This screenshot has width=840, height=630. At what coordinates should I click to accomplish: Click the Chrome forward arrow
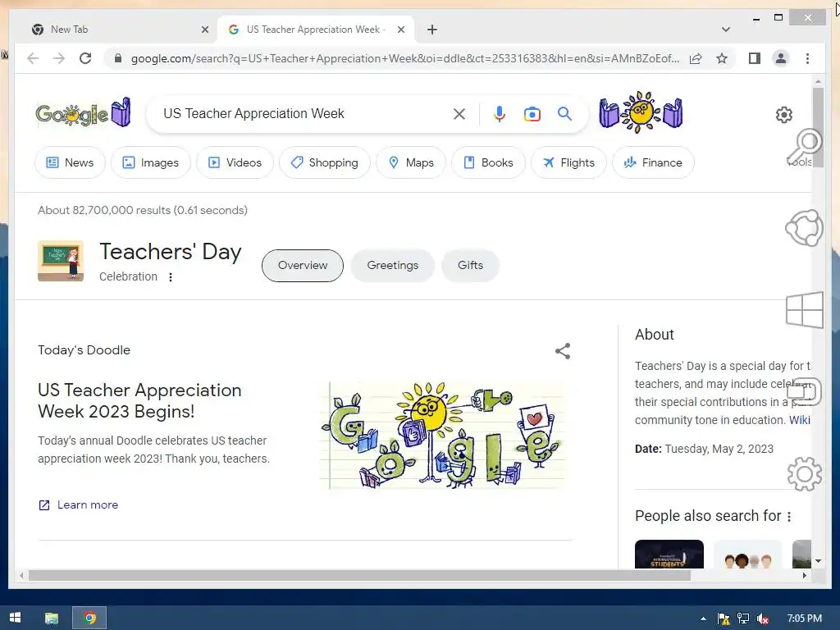59,58
